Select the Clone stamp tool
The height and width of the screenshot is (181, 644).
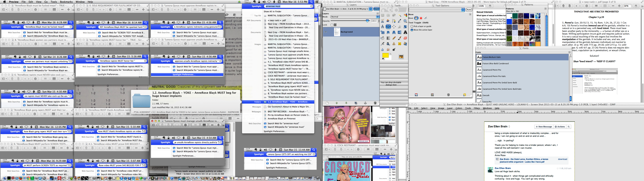tap(394, 44)
